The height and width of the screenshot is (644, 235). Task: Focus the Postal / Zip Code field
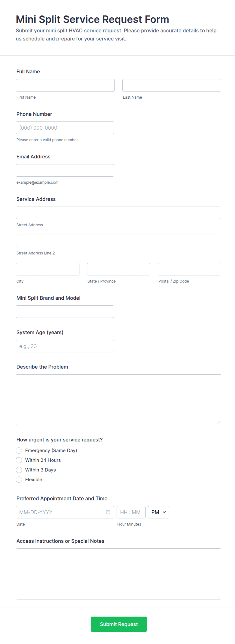(x=189, y=269)
